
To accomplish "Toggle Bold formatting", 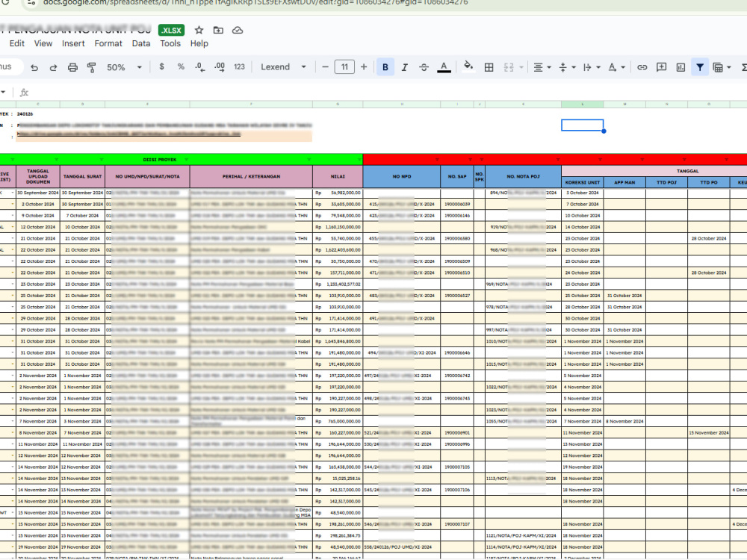I will coord(385,67).
